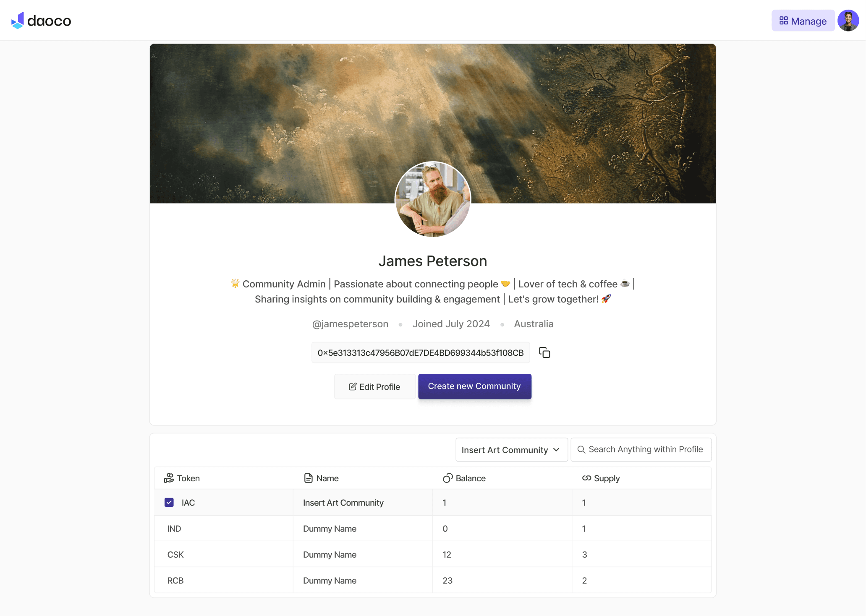The width and height of the screenshot is (866, 616).
Task: Copy the wallet address with copy icon
Action: (544, 352)
